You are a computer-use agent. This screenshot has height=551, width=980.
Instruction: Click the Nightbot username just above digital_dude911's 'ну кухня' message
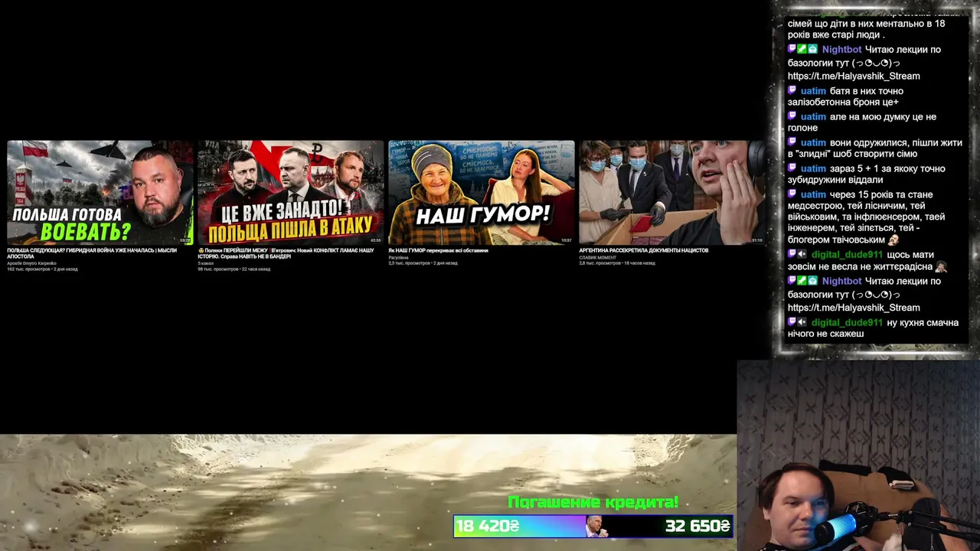pyautogui.click(x=841, y=282)
